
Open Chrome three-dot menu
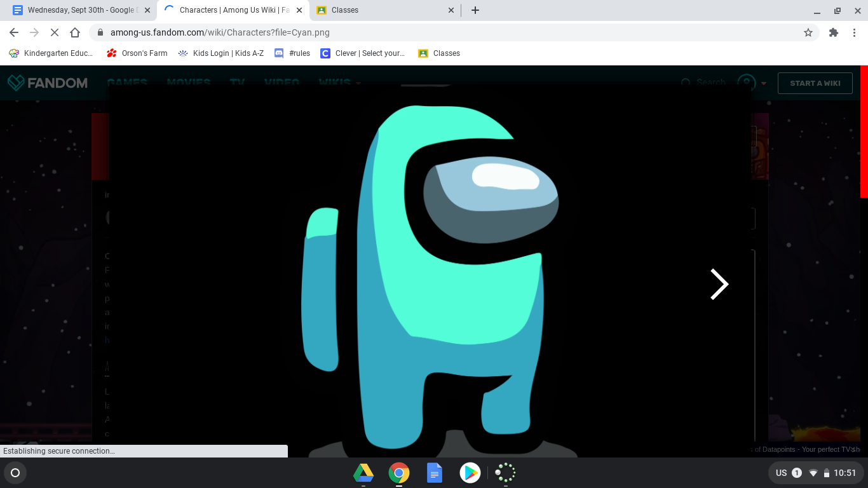[854, 32]
